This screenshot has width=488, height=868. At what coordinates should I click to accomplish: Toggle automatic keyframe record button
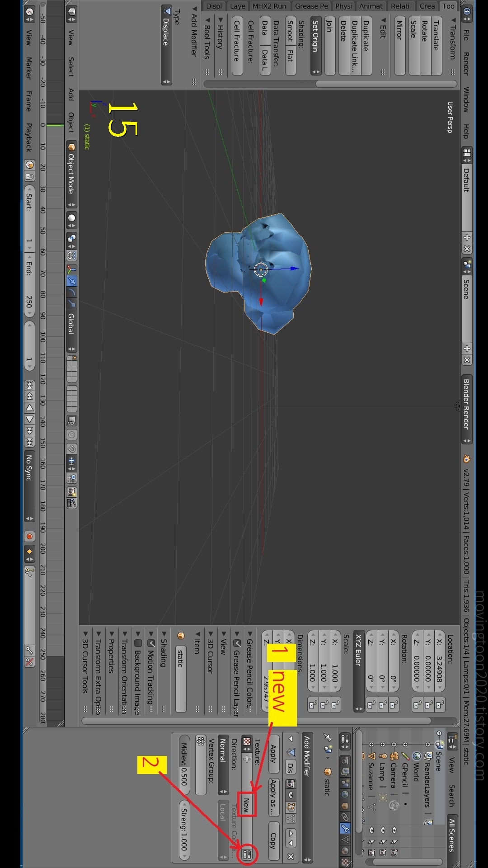click(x=29, y=537)
